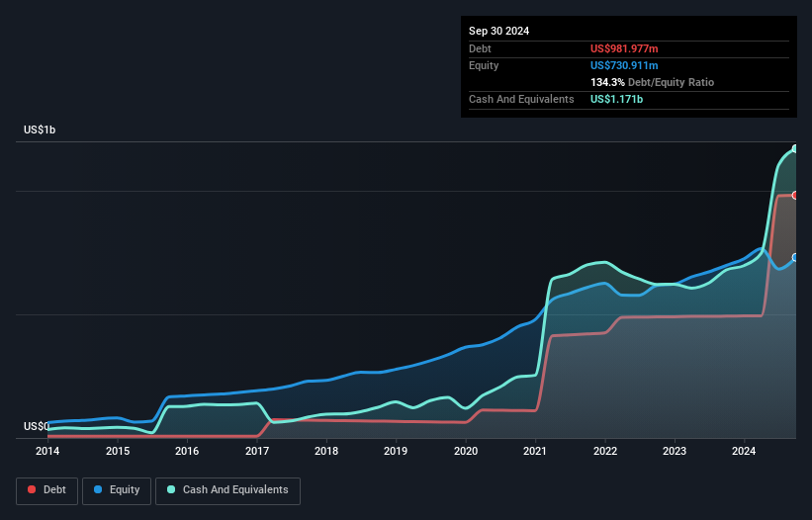Viewport: 812px width, 520px height.
Task: Select the red Debt endpoint marker
Action: pos(795,195)
